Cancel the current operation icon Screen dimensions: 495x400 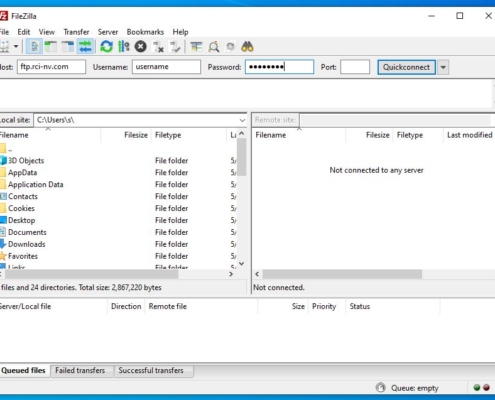click(140, 47)
